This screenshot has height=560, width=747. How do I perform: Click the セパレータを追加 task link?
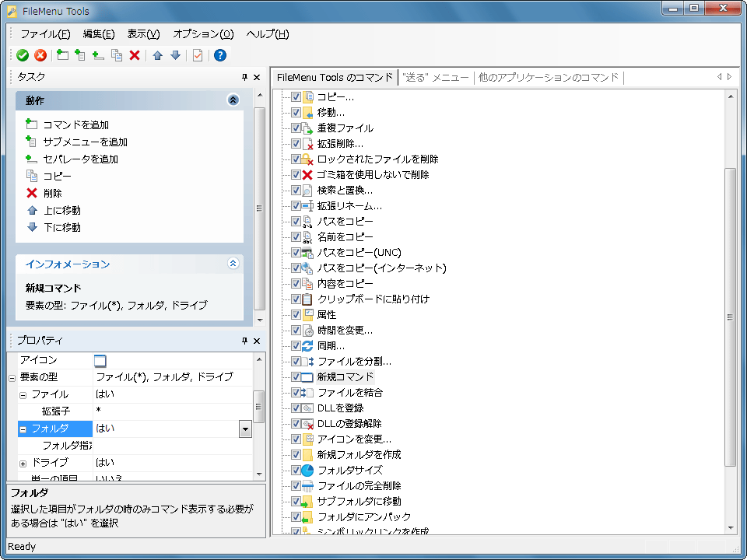point(80,159)
